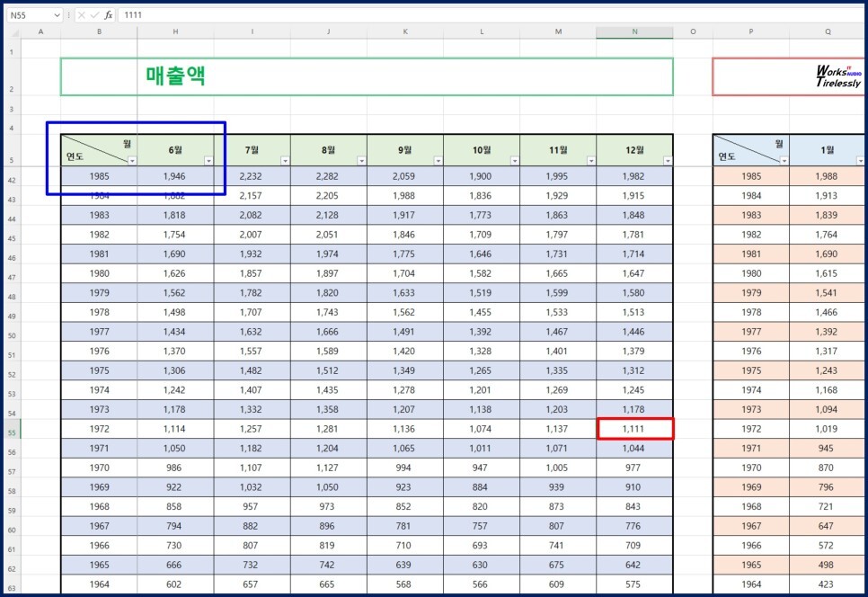Click the cell containing 2,059
Screen dimensions: 868x597
[404, 176]
